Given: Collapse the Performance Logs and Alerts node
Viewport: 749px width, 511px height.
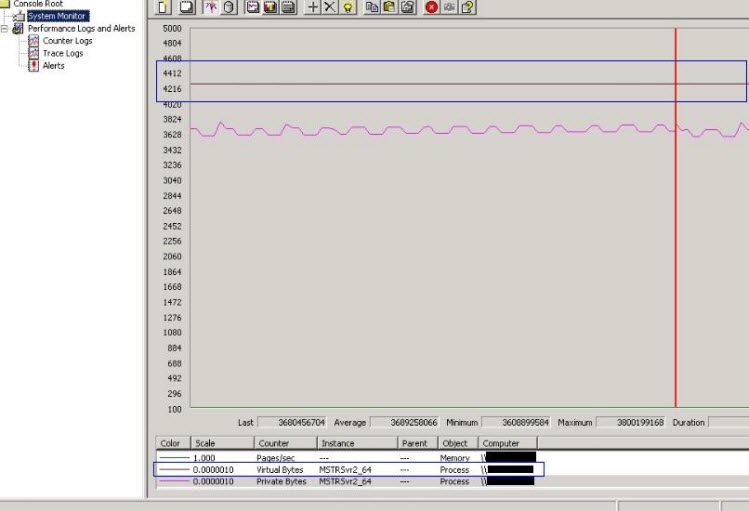Looking at the screenshot, I should pyautogui.click(x=4, y=29).
